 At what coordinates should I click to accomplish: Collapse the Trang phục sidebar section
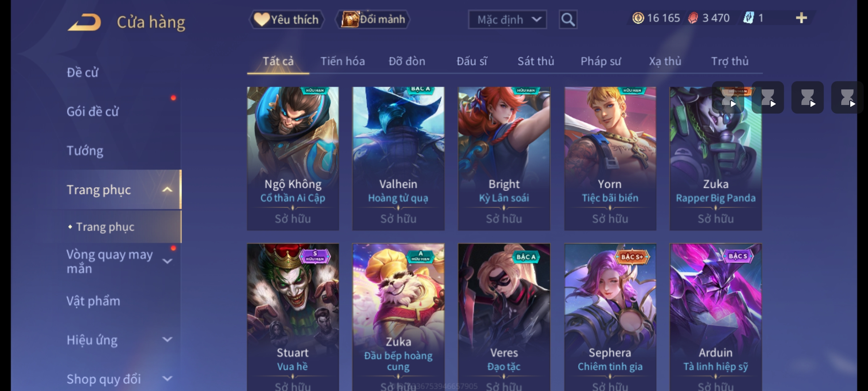(167, 189)
